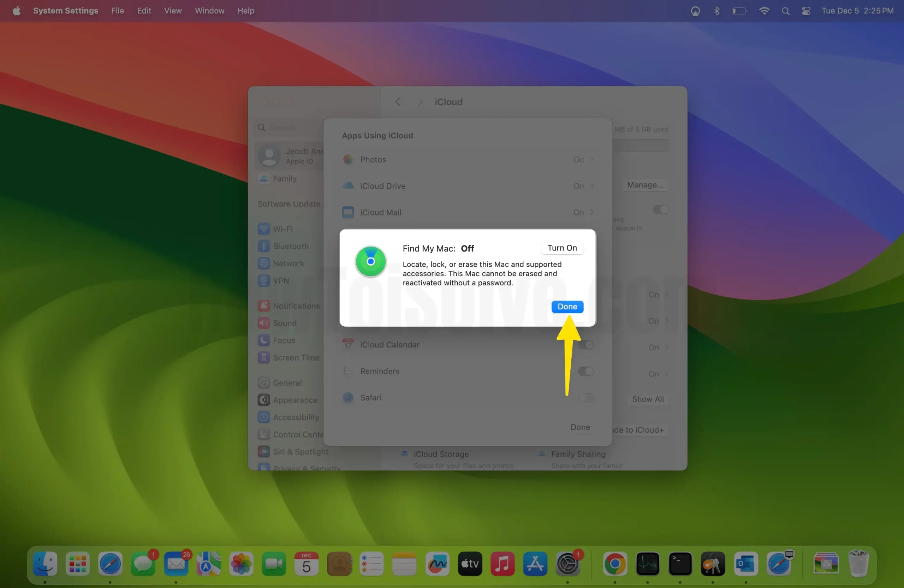
Task: Expand iCloud Mail options chevron
Action: [592, 212]
